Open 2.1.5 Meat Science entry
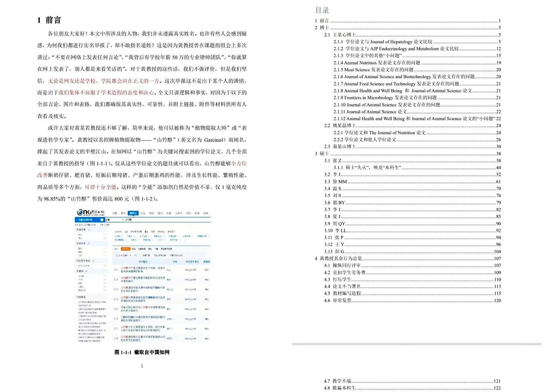The height and width of the screenshot is (392, 549). point(417,70)
